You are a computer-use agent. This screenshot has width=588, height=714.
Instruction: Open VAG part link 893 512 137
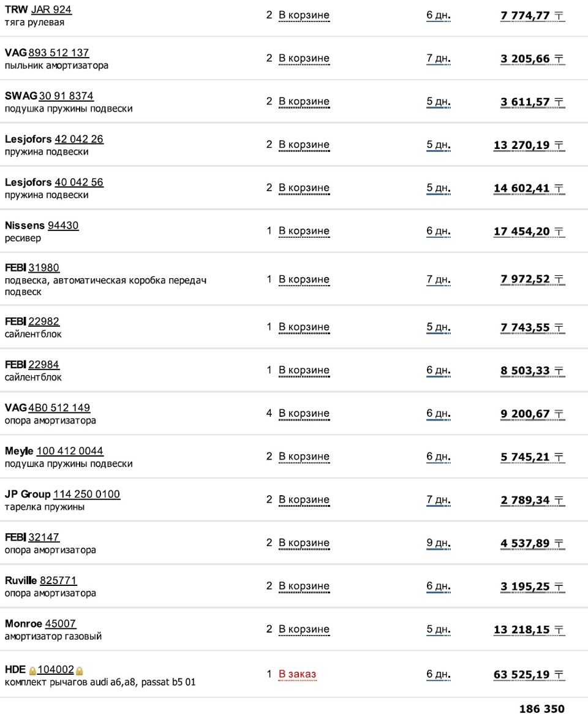click(x=59, y=53)
